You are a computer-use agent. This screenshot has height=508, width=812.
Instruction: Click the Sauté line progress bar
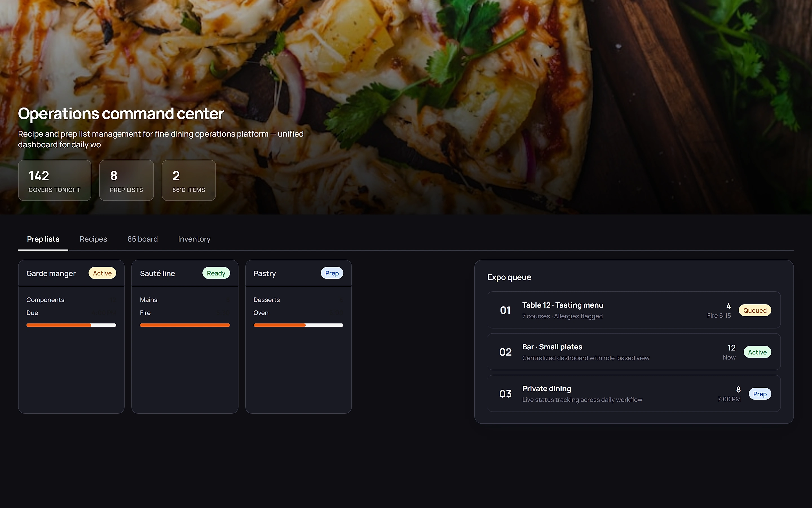185,325
